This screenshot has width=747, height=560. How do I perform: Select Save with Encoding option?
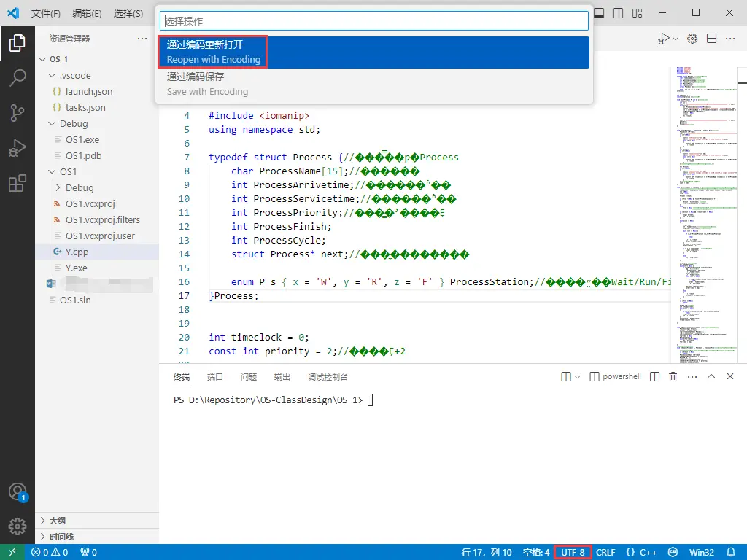click(x=374, y=84)
